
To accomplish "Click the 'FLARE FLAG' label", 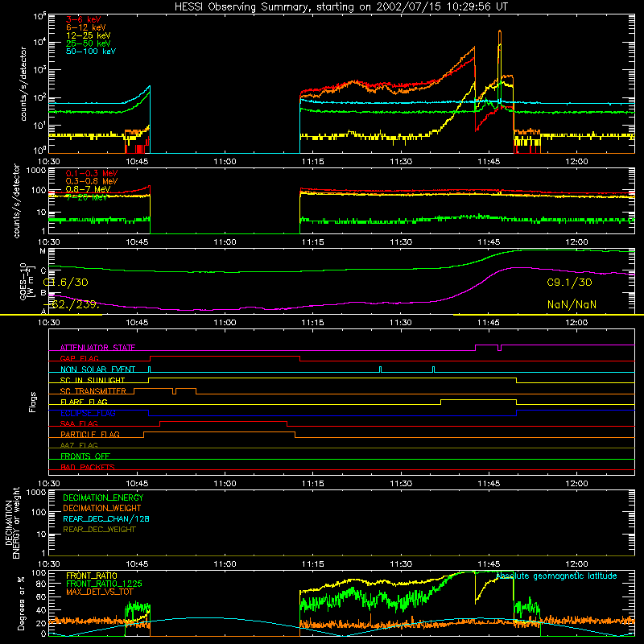I will point(84,402).
